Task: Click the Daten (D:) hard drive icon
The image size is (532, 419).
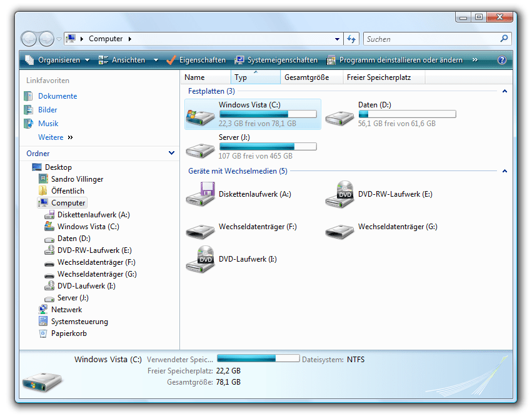Action: click(340, 116)
